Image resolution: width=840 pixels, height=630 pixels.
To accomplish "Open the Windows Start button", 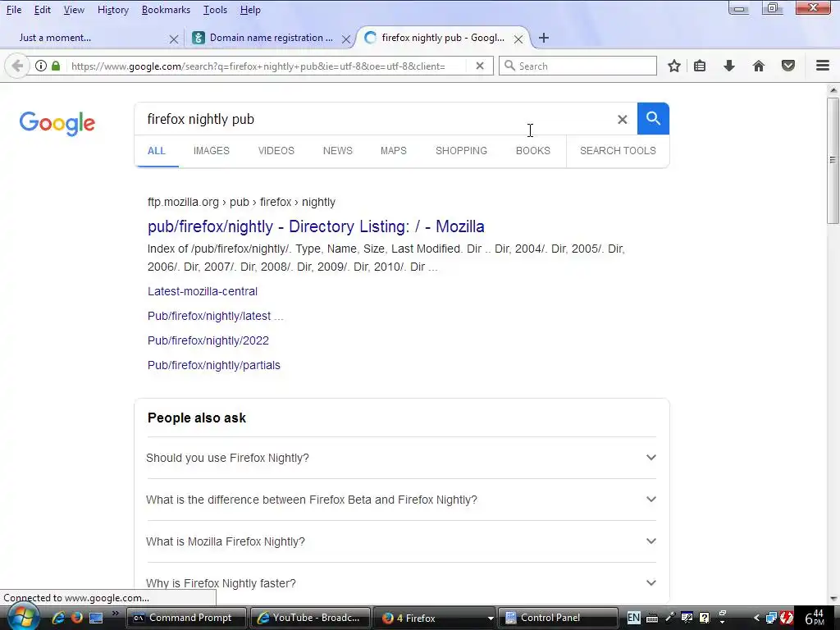I will 23,618.
